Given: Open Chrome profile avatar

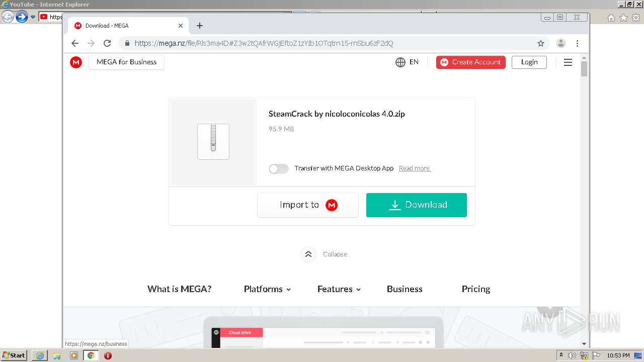Looking at the screenshot, I should (x=561, y=43).
